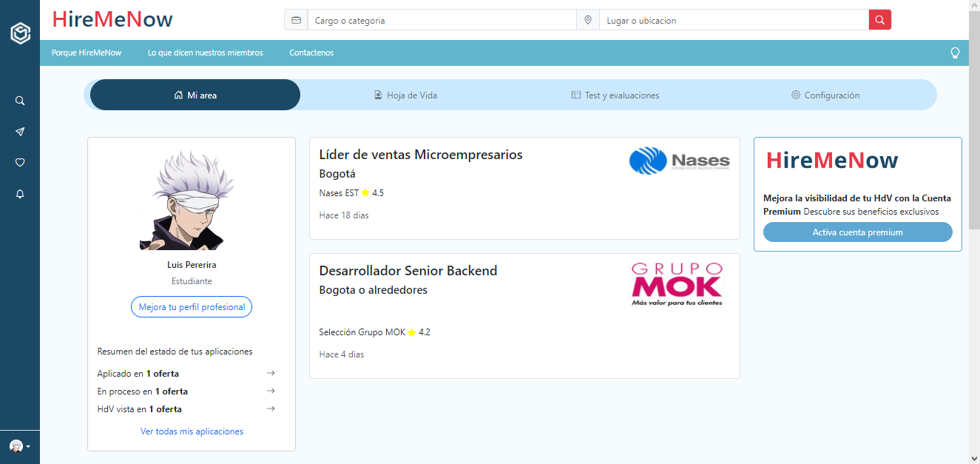Click Nases EST star rating icon
980x464 pixels.
coord(365,193)
